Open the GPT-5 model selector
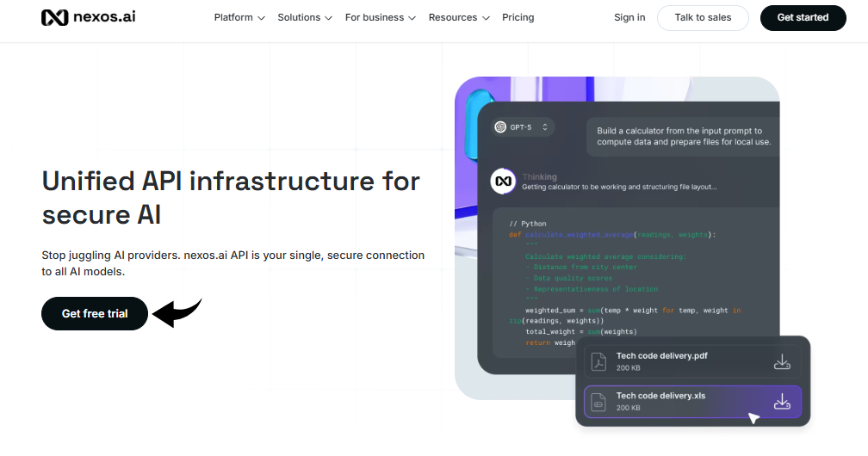Screen dimensions: 868x456 click(x=523, y=127)
